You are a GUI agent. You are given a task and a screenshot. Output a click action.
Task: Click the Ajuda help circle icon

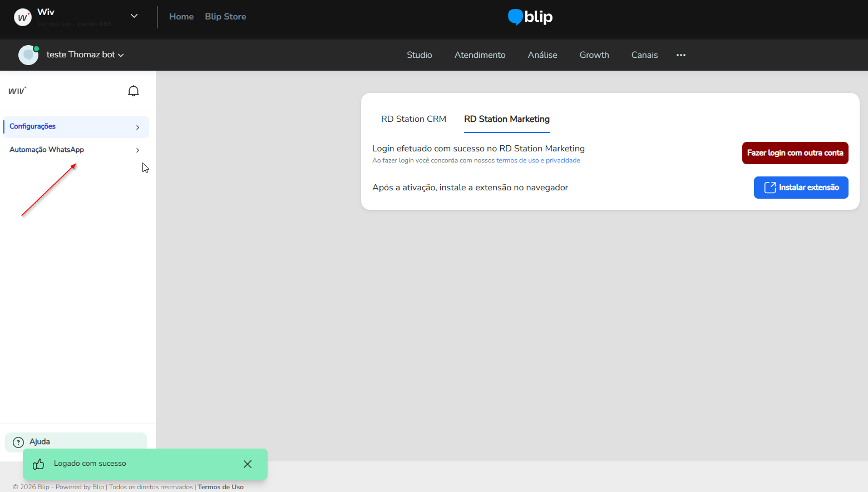pyautogui.click(x=18, y=442)
